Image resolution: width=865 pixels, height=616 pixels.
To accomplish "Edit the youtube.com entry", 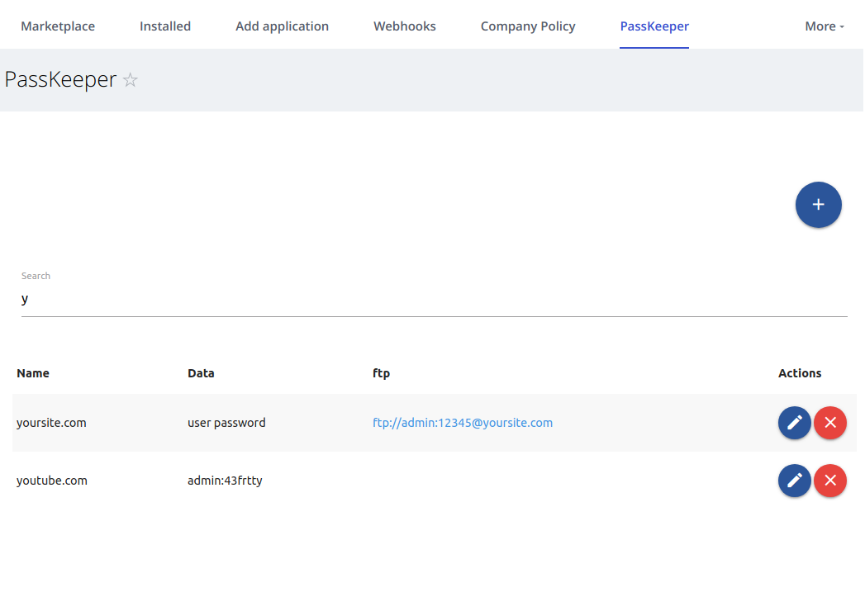I will point(794,481).
